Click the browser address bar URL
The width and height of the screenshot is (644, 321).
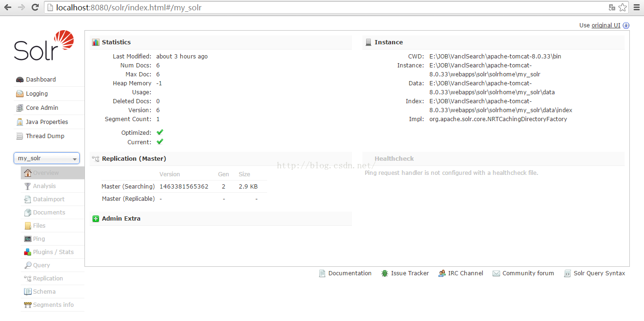point(129,8)
